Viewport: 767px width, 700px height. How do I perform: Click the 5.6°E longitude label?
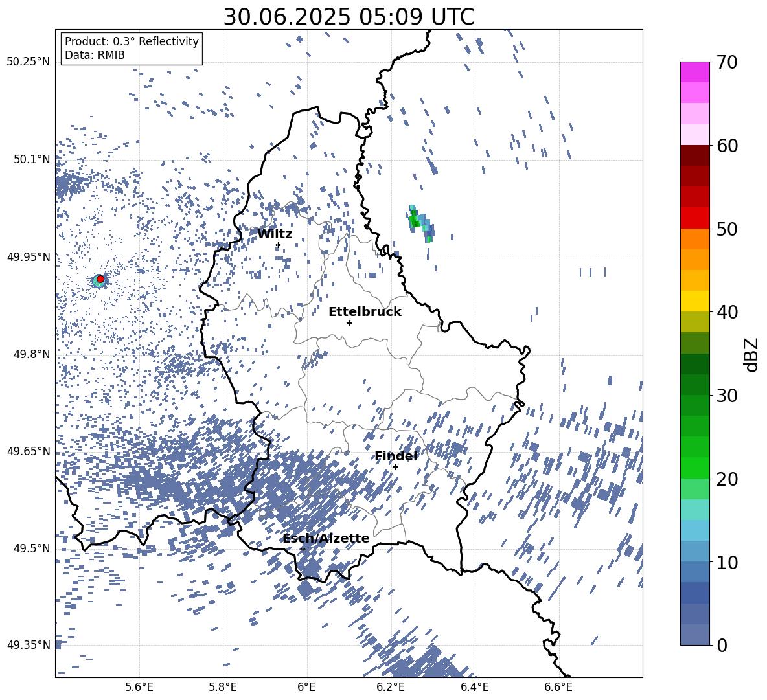139,687
